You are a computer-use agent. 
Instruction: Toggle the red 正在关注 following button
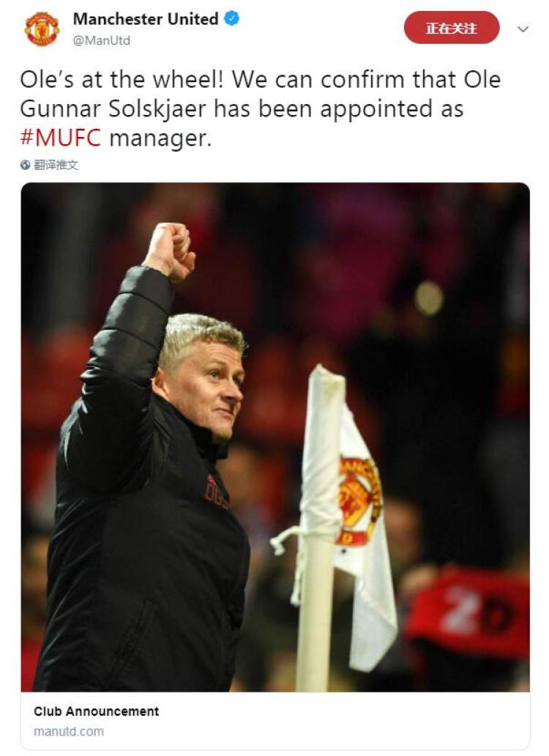coord(451,28)
